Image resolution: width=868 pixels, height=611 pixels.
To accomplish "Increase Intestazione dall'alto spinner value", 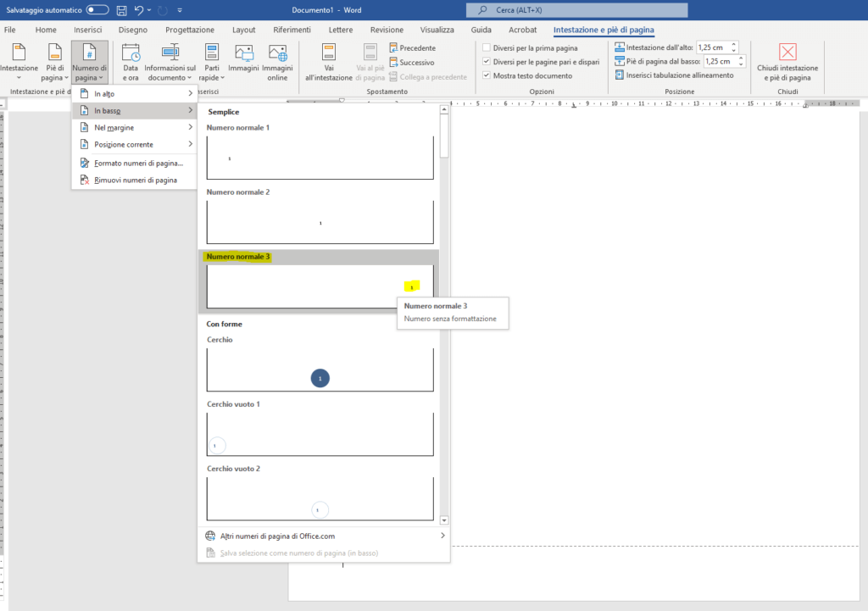I will click(x=734, y=45).
